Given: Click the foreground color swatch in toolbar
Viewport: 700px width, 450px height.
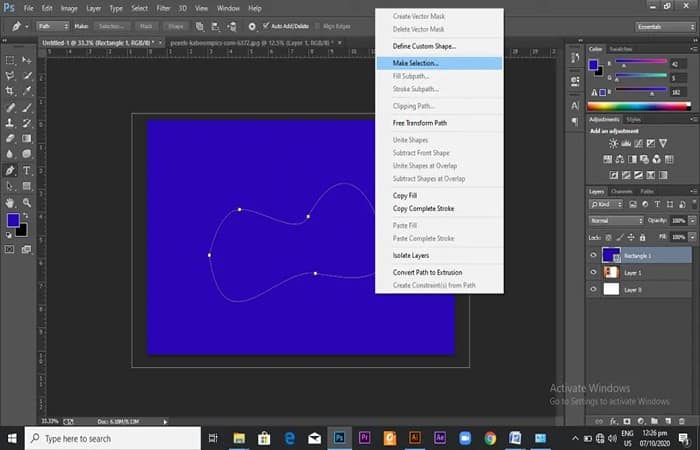Looking at the screenshot, I should 13,220.
